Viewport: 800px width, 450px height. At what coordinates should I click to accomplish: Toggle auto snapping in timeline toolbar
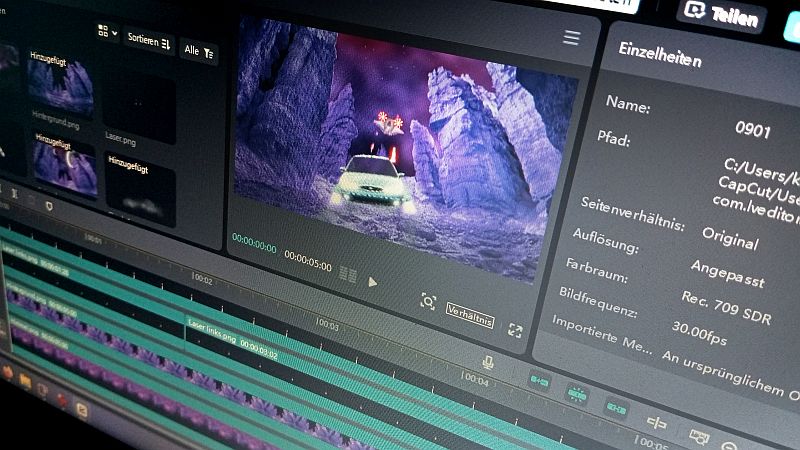(577, 394)
